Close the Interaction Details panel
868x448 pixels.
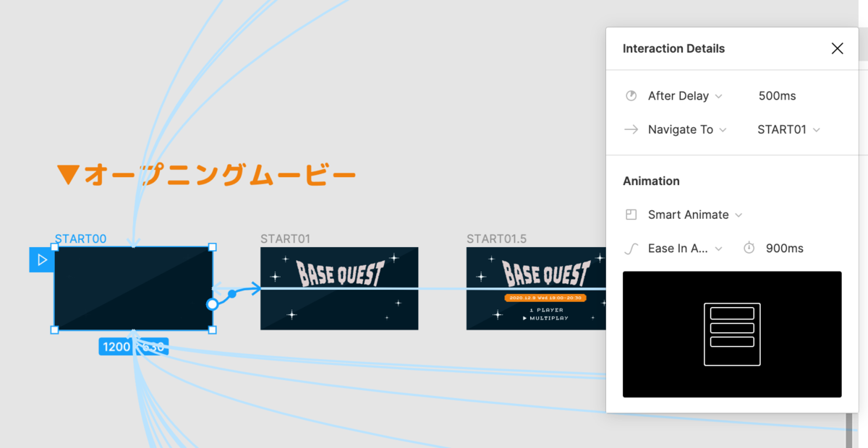(x=837, y=48)
